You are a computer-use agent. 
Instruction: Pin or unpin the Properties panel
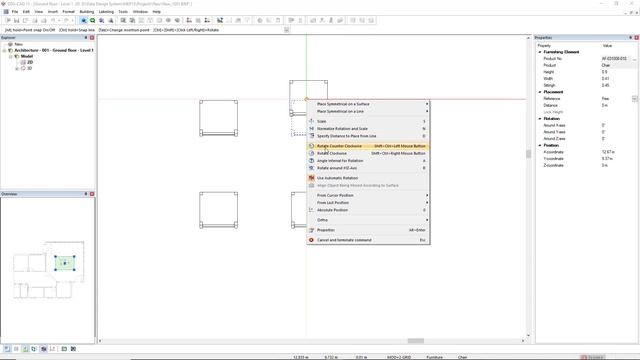click(x=631, y=38)
